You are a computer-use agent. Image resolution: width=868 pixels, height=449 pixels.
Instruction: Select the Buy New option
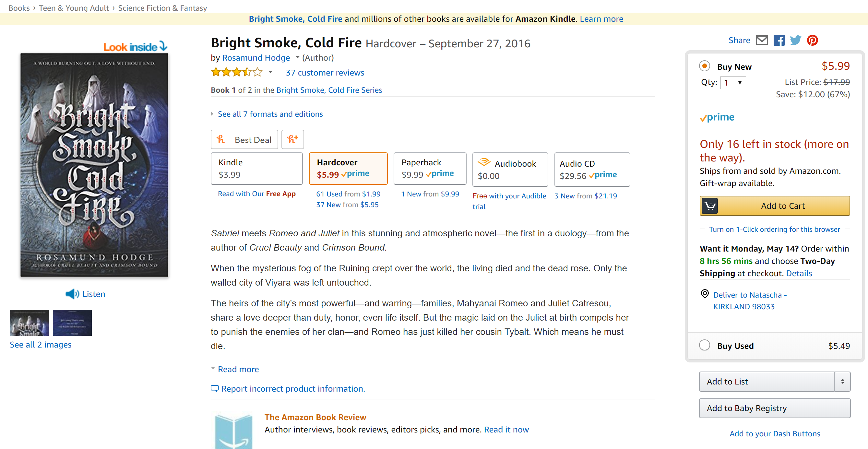click(x=705, y=66)
